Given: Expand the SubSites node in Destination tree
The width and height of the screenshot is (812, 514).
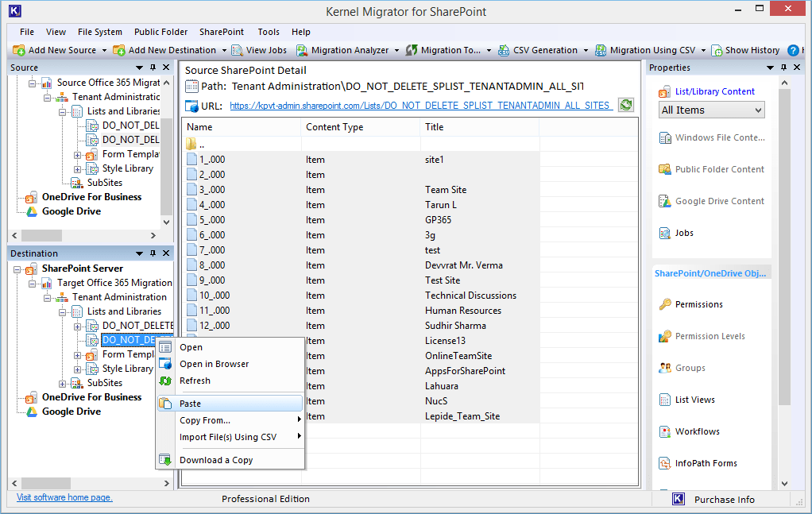Looking at the screenshot, I should pyautogui.click(x=62, y=384).
